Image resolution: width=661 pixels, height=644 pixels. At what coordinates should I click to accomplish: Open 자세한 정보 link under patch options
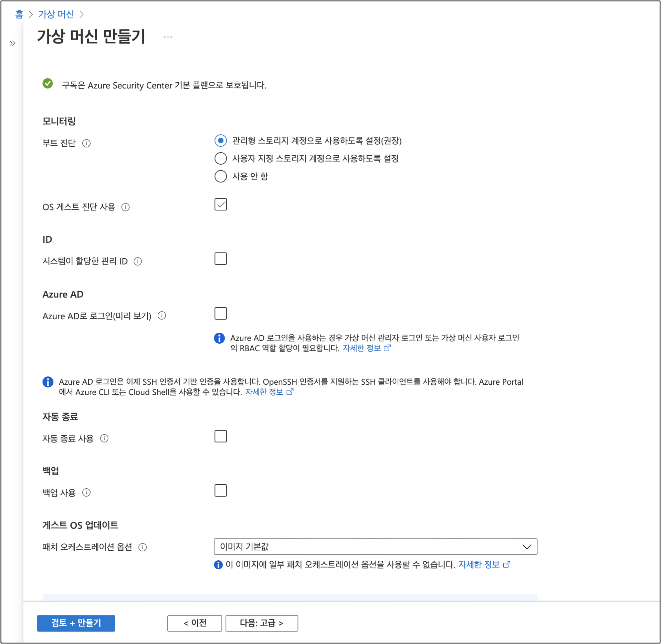pos(479,564)
